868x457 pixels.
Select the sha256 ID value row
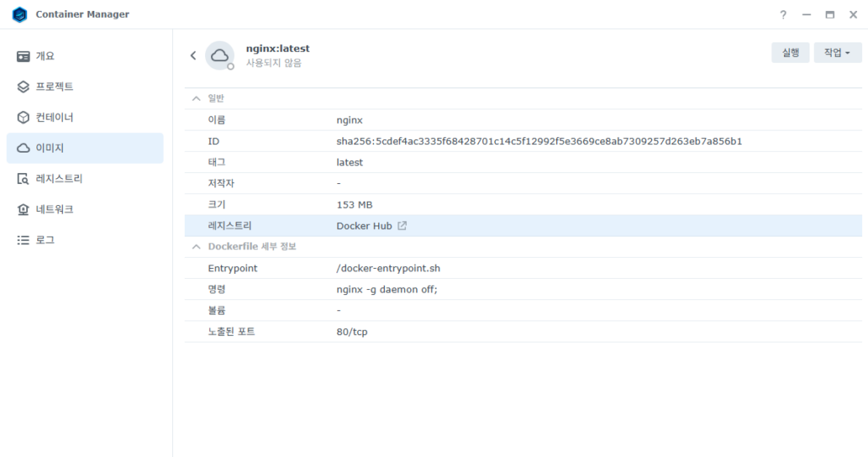point(538,141)
